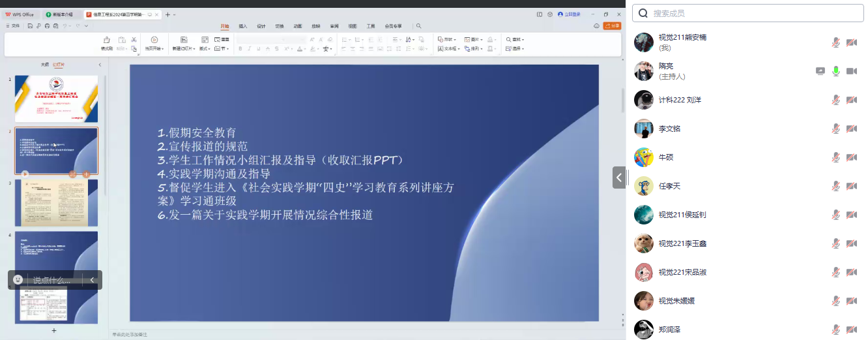
Task: Click the Cut scissors icon
Action: pyautogui.click(x=134, y=40)
